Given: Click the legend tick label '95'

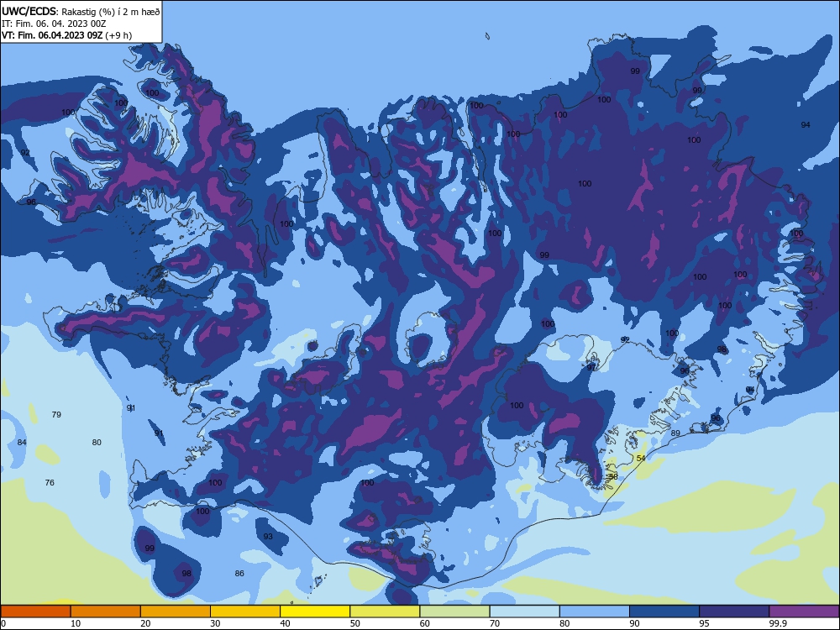Looking at the screenshot, I should tap(705, 623).
